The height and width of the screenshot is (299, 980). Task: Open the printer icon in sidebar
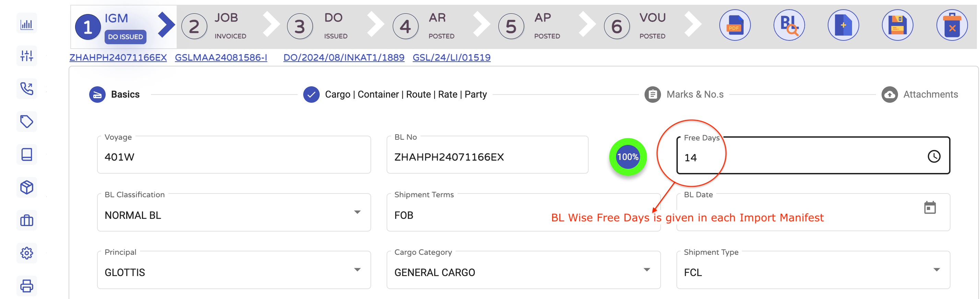coord(27,286)
